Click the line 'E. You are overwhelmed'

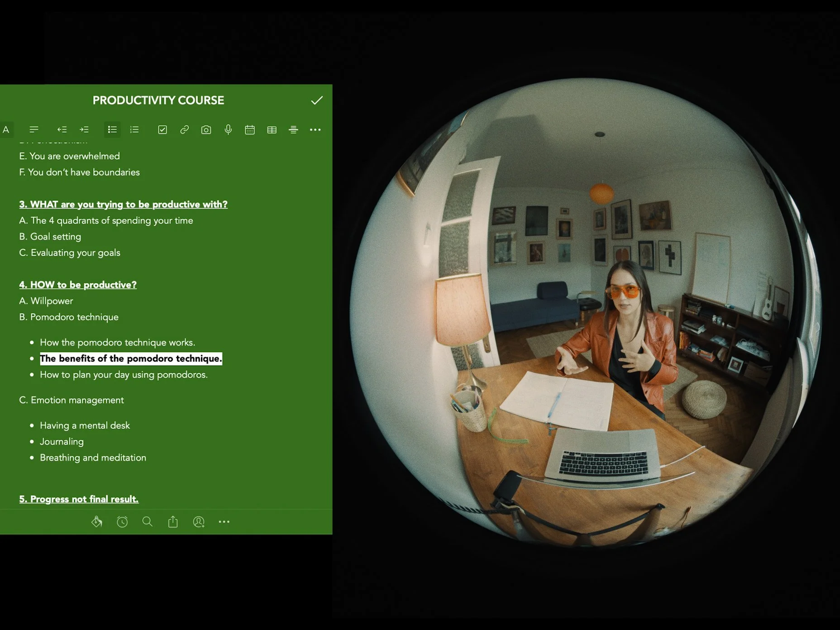pyautogui.click(x=70, y=156)
